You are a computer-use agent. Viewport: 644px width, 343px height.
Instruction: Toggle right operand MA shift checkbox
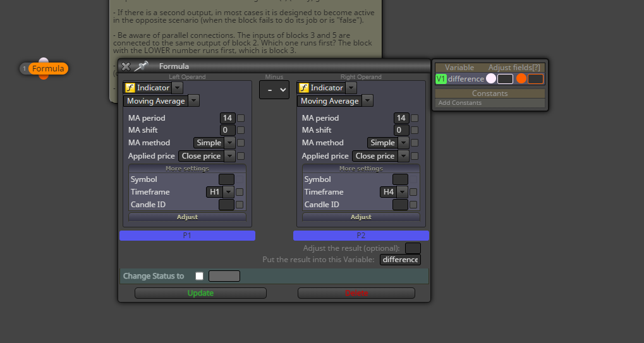click(x=415, y=130)
